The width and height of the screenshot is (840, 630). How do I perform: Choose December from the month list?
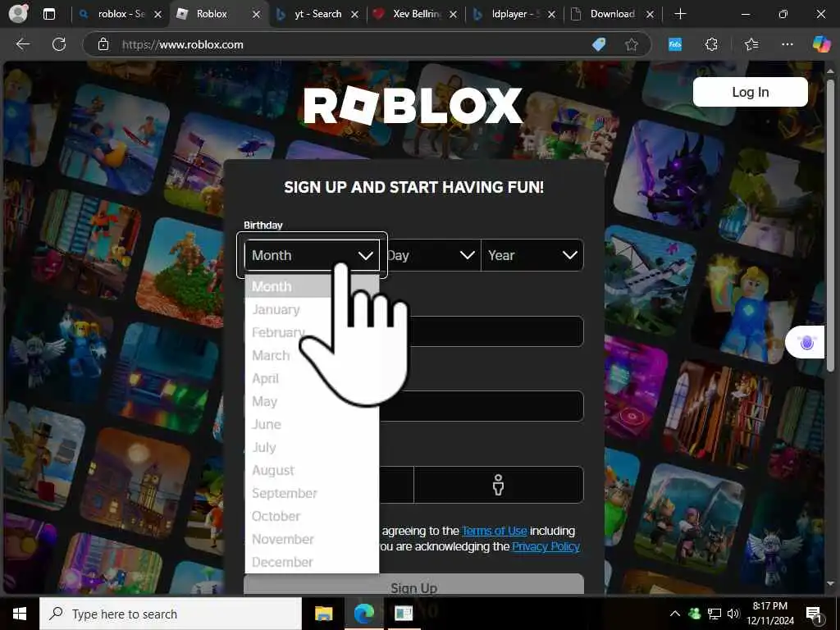click(x=312, y=562)
